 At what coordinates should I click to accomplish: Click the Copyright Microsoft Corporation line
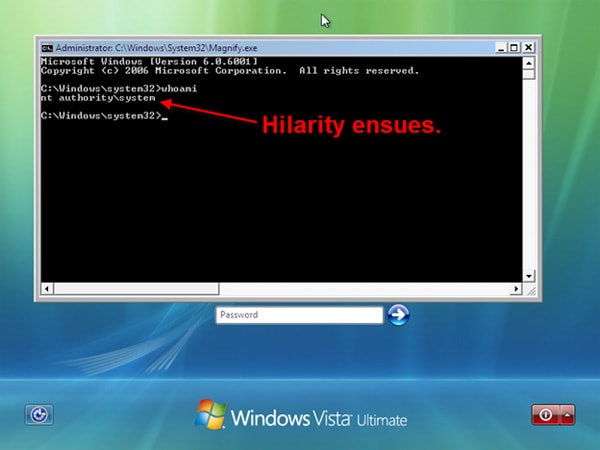(230, 71)
